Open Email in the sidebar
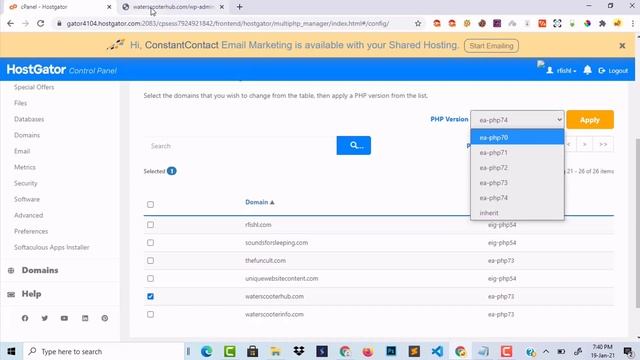Image resolution: width=640 pixels, height=360 pixels. [22, 151]
